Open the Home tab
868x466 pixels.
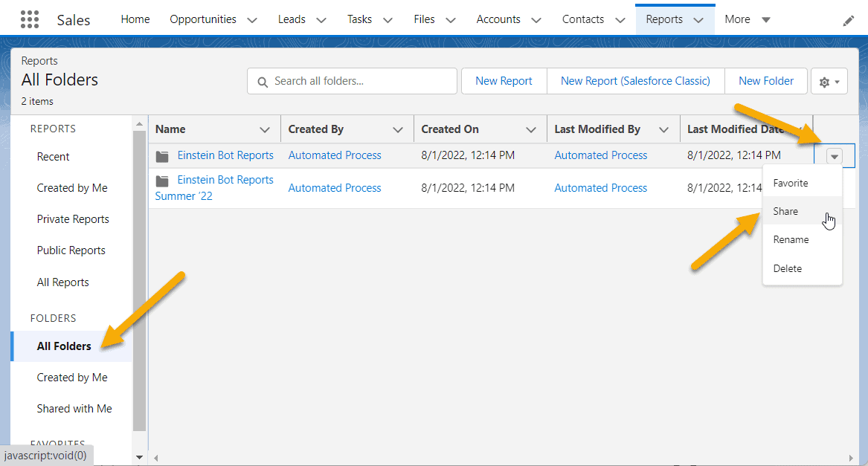coord(135,19)
